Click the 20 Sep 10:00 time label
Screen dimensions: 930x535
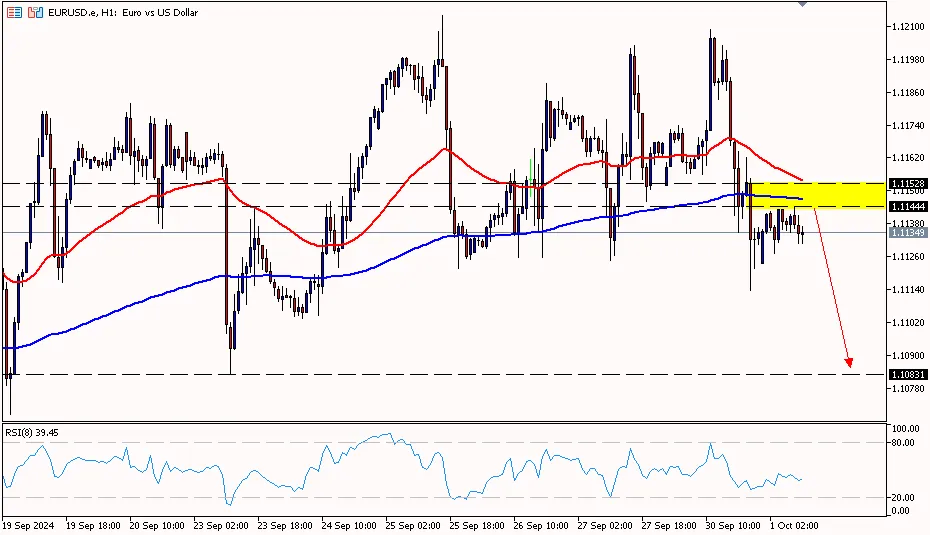pyautogui.click(x=157, y=526)
